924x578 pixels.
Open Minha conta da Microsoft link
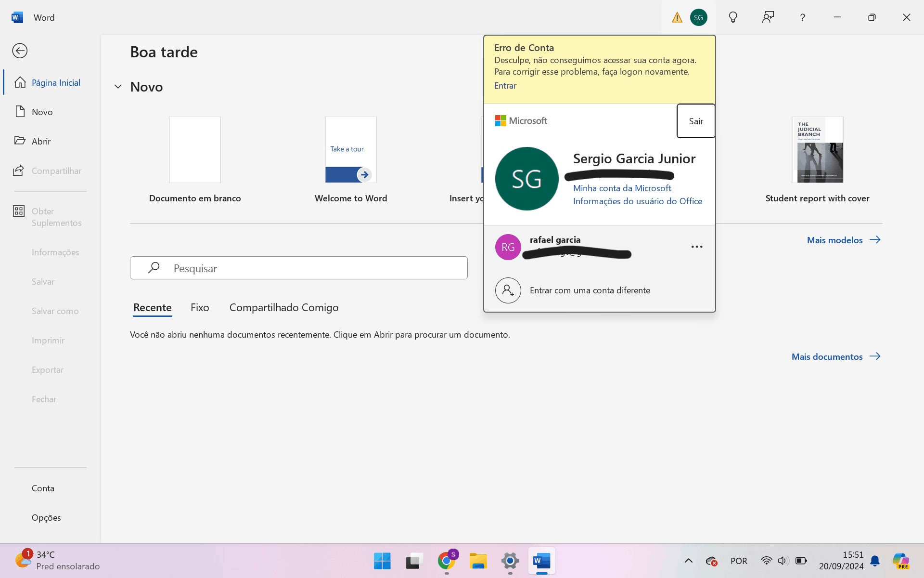[622, 188]
